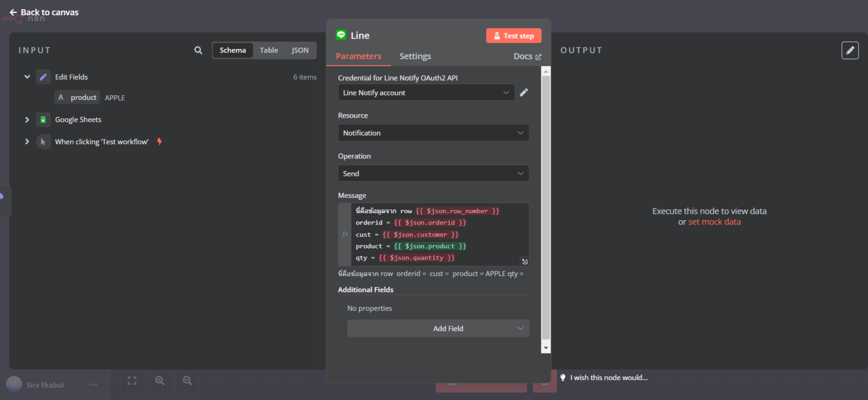Search the input data with magnifier icon
868x400 pixels.
tap(198, 50)
